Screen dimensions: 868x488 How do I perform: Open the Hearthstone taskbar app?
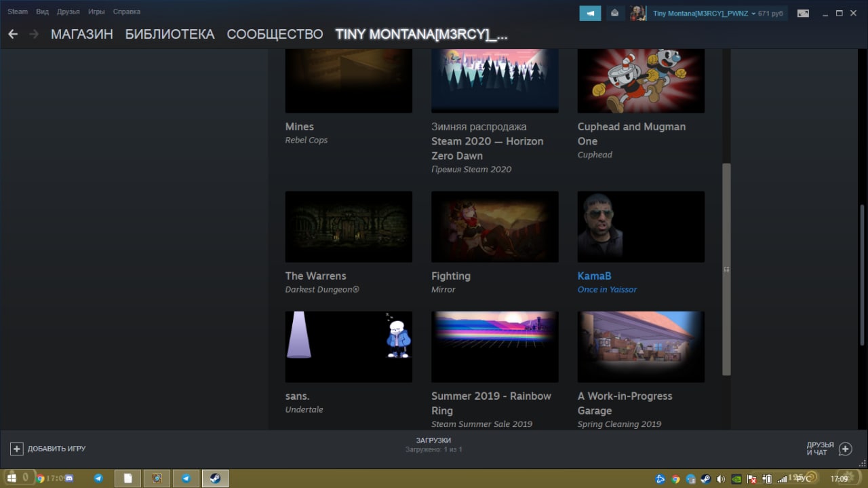click(157, 478)
